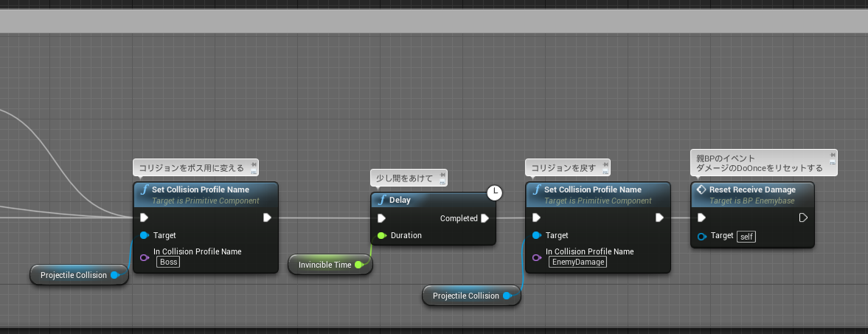Click the コリジョンを戻す comment text
Image resolution: width=868 pixels, height=334 pixels.
563,168
